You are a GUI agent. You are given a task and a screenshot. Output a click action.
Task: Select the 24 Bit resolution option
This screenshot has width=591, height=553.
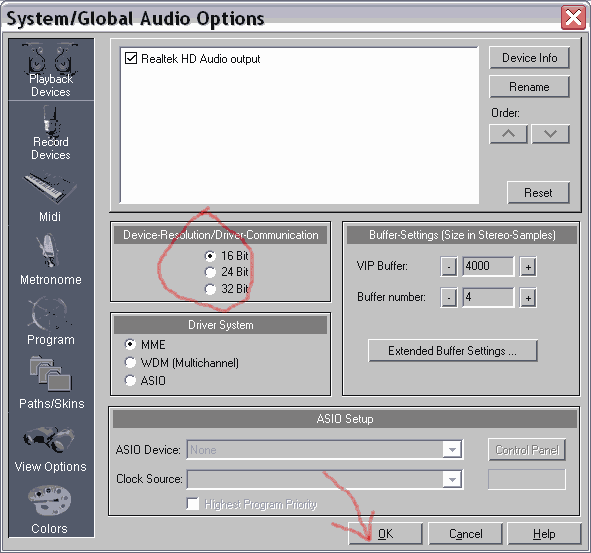(210, 272)
